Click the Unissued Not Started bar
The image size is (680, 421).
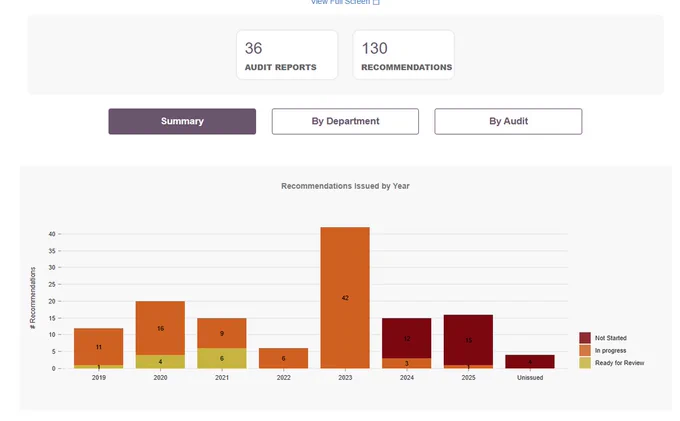(530, 362)
